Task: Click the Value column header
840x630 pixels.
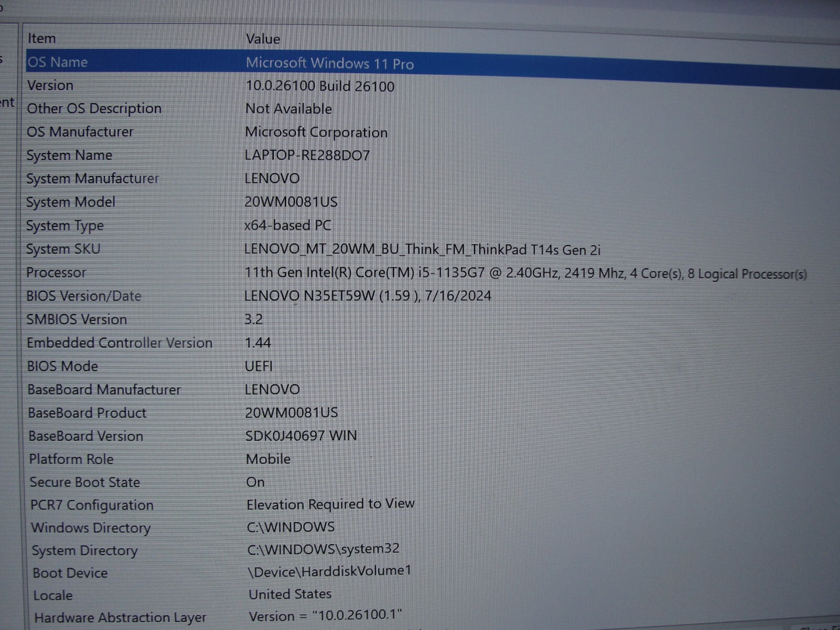Action: click(262, 39)
